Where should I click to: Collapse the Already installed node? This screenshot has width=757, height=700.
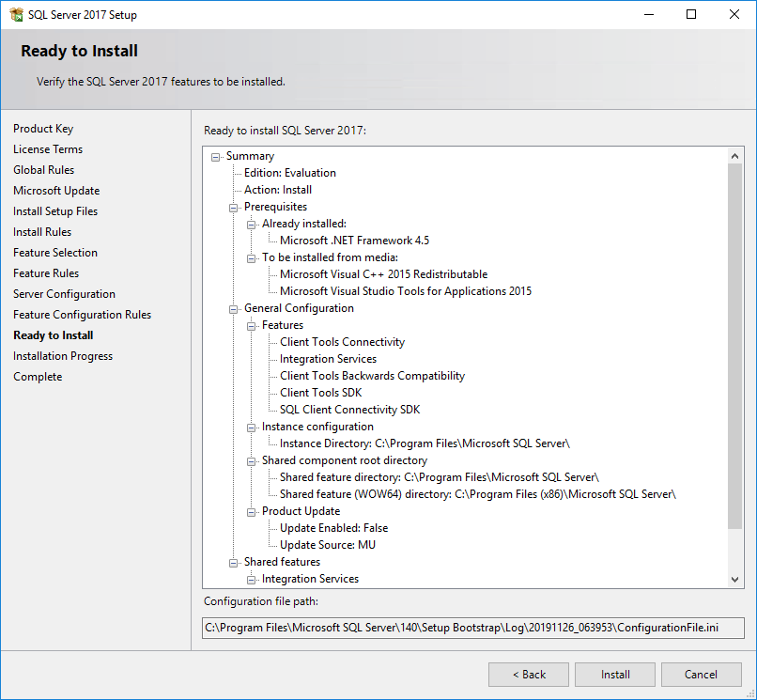[251, 225]
